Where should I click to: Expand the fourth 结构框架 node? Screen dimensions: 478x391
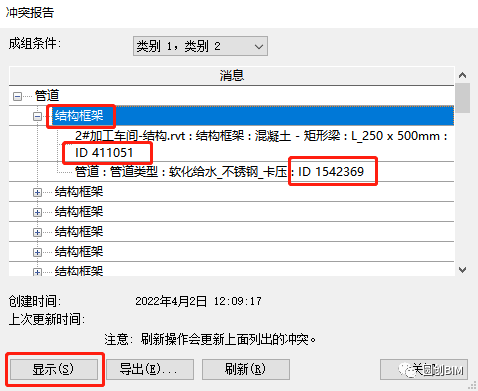click(37, 232)
